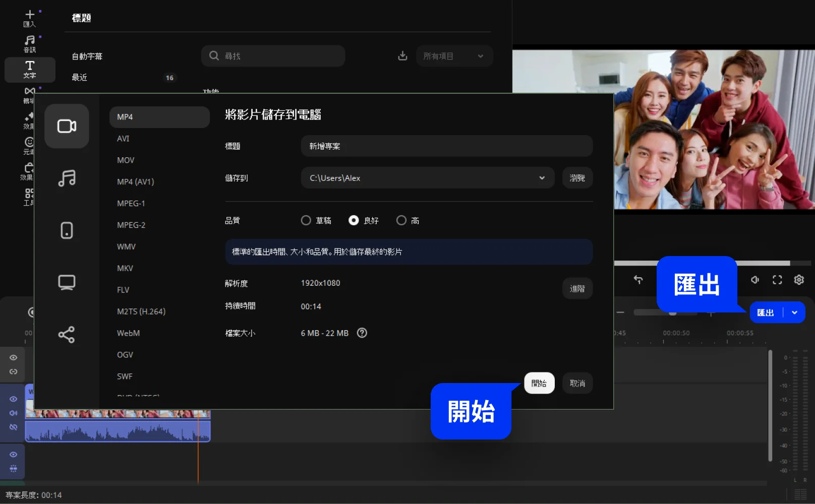Viewport: 815px width, 504px height.
Task: Click the 瀏覽 browse button
Action: pos(577,178)
